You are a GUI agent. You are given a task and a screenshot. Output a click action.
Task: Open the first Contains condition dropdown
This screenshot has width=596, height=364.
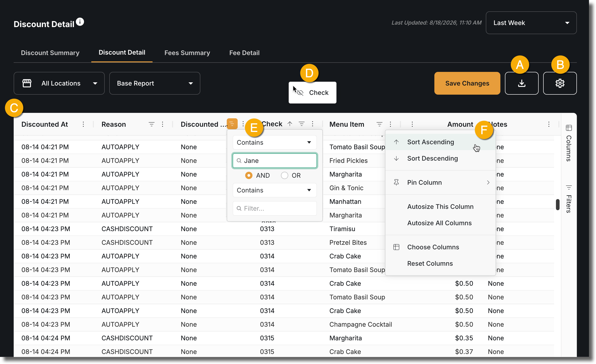[x=275, y=142]
